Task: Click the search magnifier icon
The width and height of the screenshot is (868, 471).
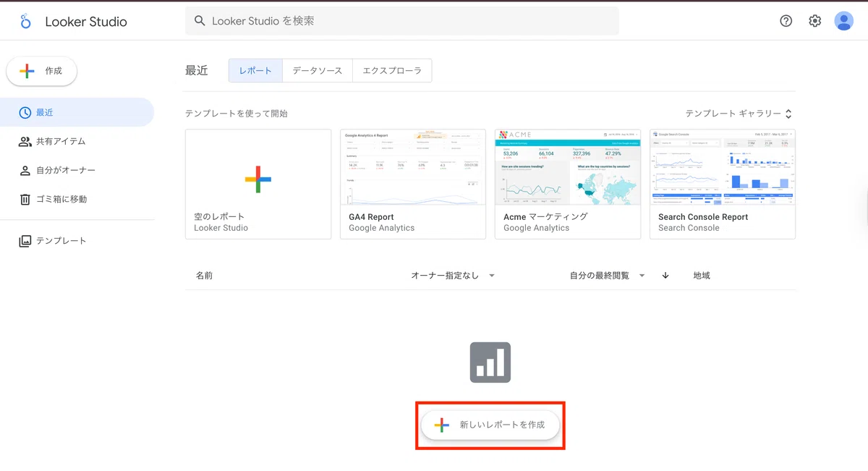Action: tap(200, 21)
